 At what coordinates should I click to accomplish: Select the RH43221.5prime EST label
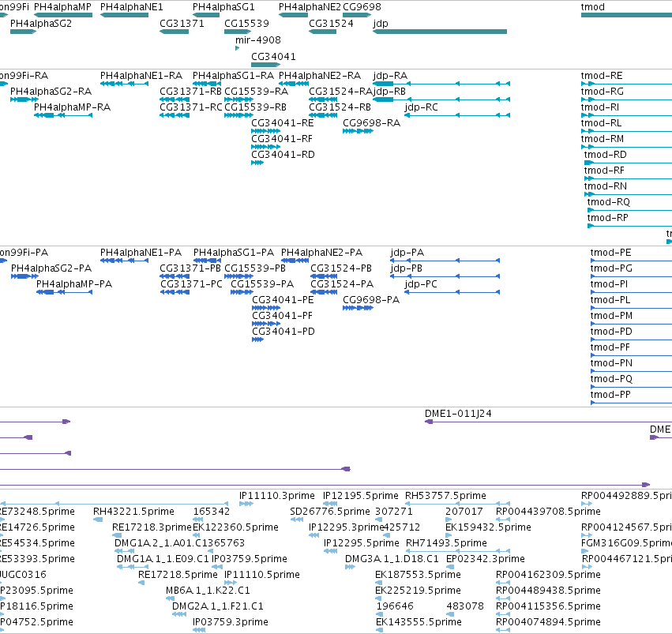click(133, 512)
